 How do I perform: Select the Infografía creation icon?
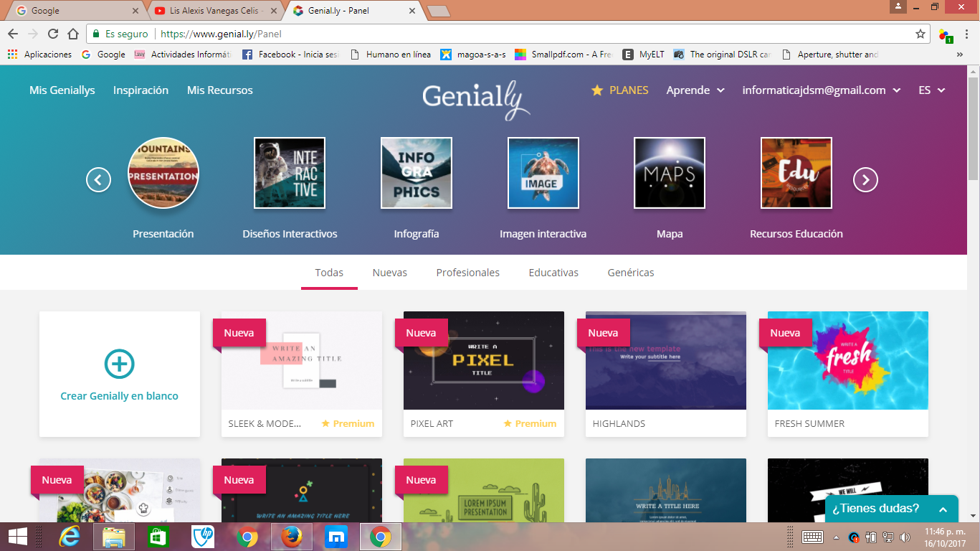pos(416,172)
